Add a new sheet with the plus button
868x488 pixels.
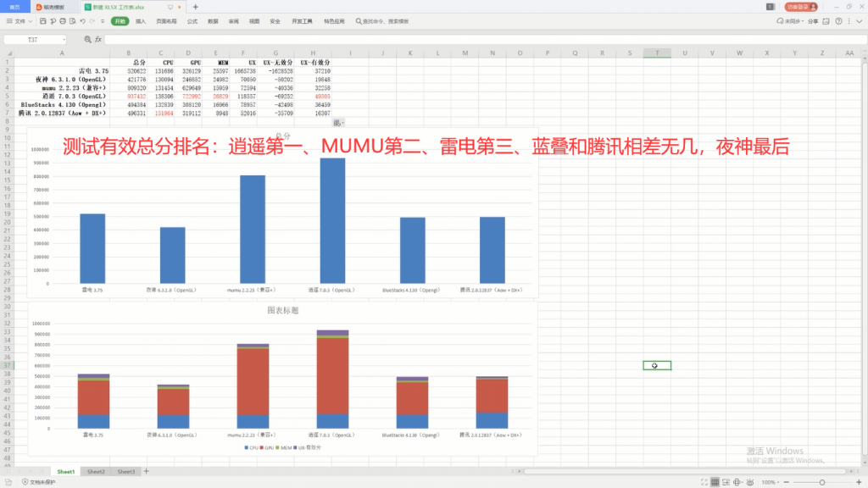146,471
